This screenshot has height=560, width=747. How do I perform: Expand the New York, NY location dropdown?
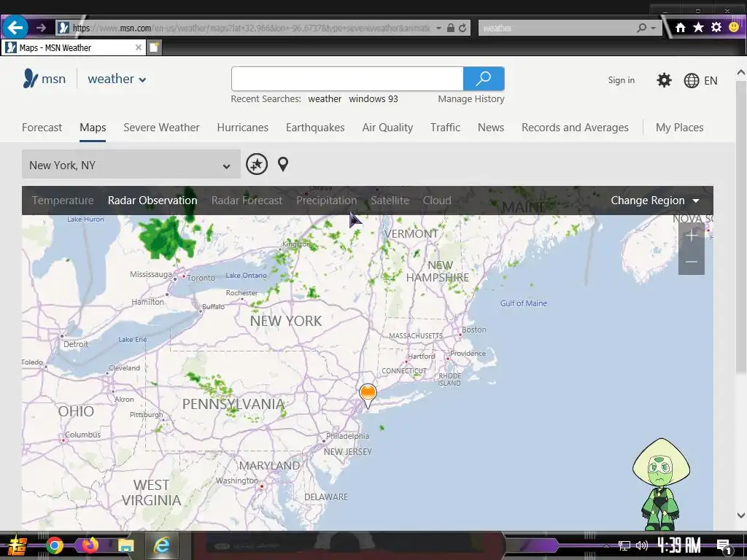pyautogui.click(x=131, y=164)
